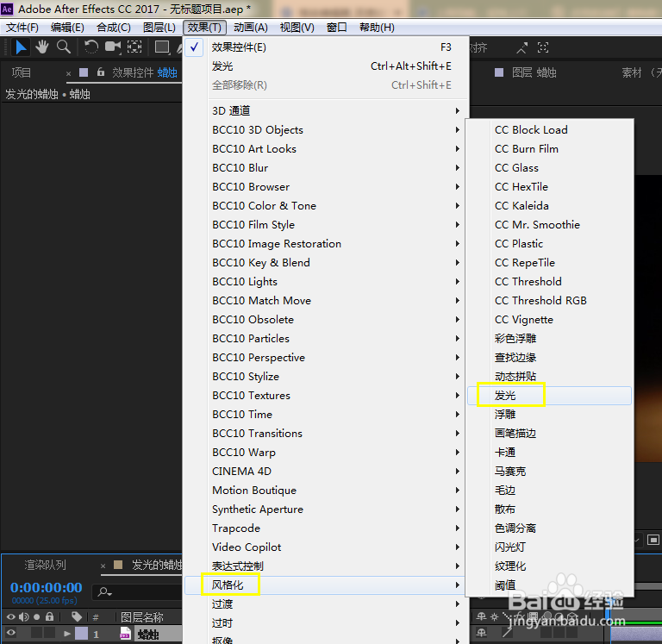Click the label tag column icon

pos(77,617)
